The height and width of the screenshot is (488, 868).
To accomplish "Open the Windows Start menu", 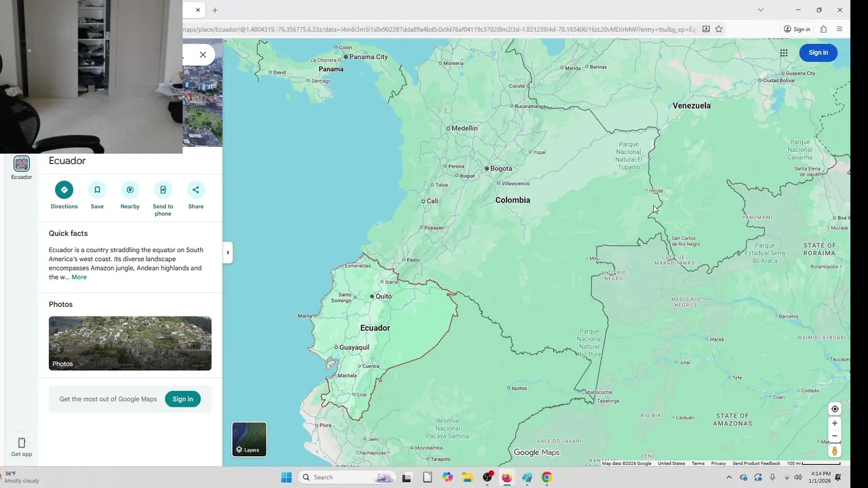I will coord(286,477).
